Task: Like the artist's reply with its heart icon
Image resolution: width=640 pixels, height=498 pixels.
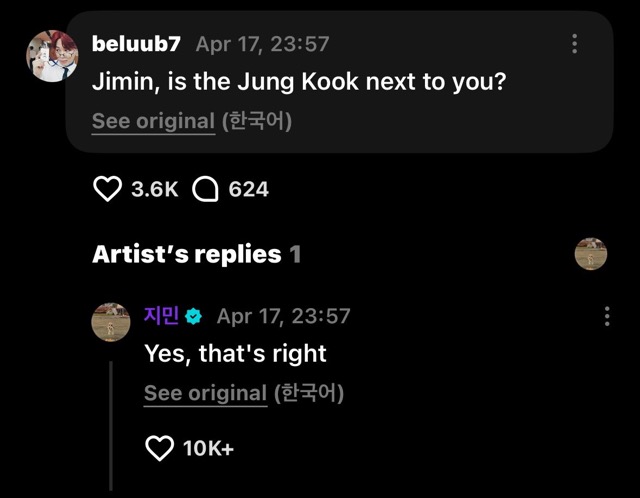Action: pos(160,449)
